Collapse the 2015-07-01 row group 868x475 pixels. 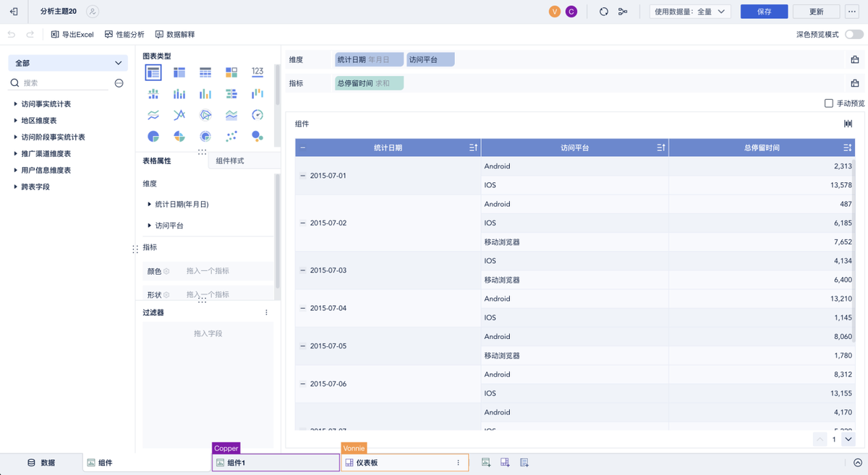click(303, 176)
